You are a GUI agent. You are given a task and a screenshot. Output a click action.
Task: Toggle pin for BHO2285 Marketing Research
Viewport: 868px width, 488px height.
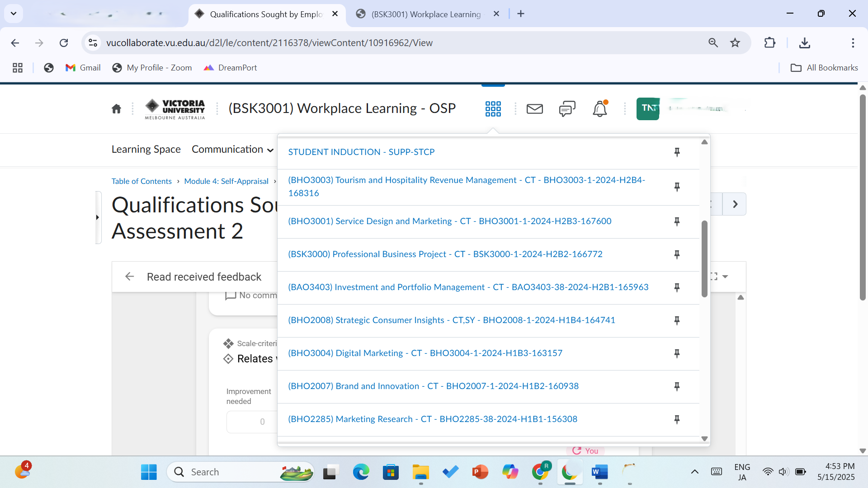pyautogui.click(x=677, y=420)
